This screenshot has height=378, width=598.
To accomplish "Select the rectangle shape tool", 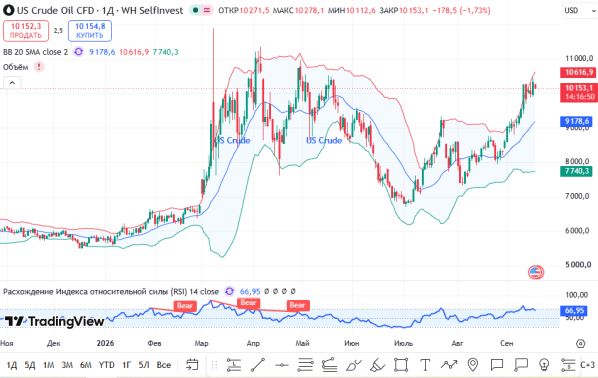I will click(401, 365).
